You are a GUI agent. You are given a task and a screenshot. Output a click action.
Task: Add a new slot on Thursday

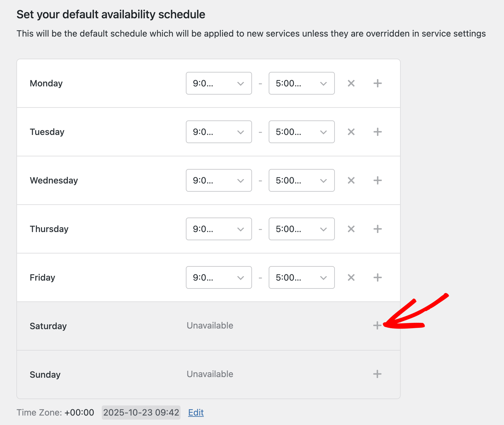pos(377,229)
